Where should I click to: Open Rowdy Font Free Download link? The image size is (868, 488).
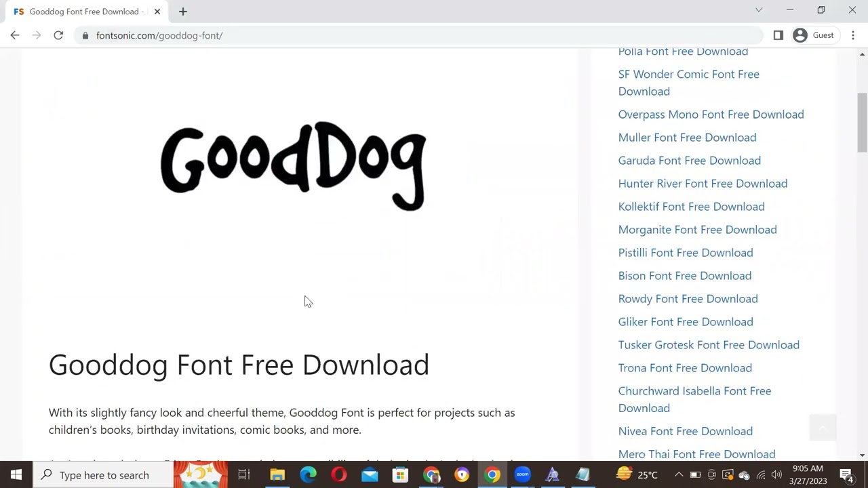(688, 299)
